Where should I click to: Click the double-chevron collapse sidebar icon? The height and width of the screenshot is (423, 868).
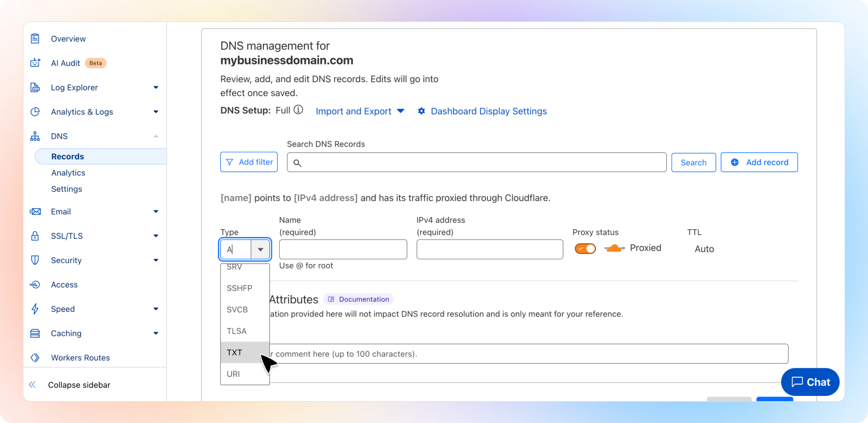32,385
